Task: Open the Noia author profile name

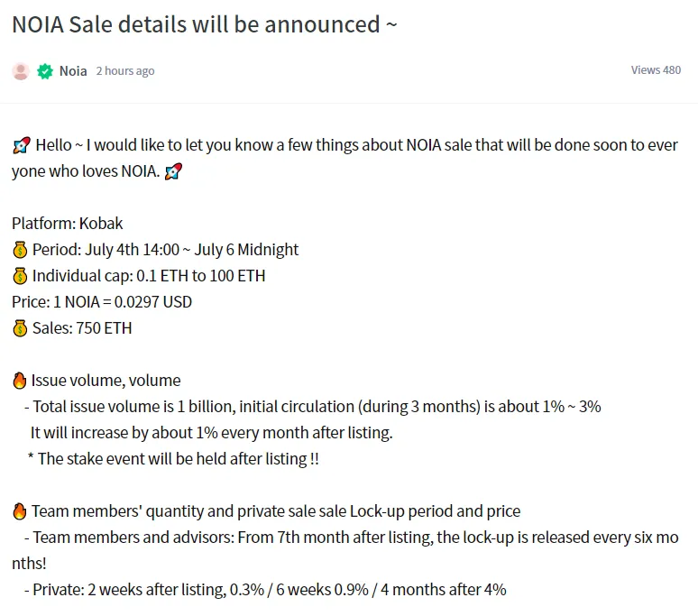Action: point(73,71)
